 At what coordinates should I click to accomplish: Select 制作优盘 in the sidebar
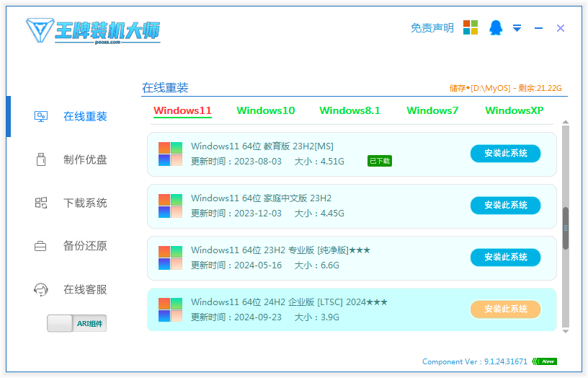85,159
